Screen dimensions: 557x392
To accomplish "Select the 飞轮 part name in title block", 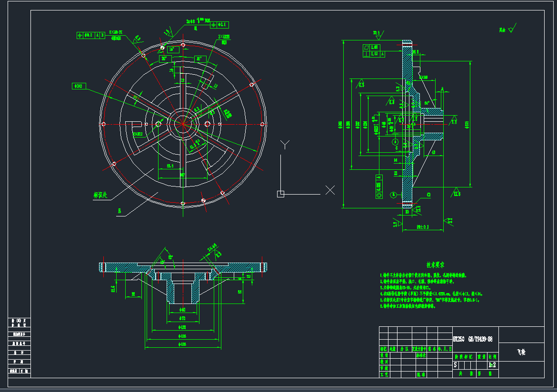I will coord(521,353).
